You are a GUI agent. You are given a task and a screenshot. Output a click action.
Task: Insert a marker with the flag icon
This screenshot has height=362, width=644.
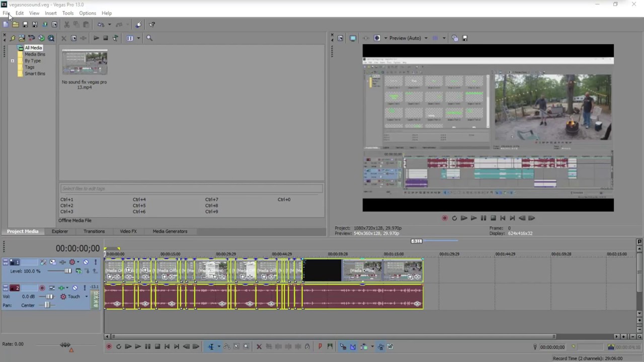coord(320,346)
